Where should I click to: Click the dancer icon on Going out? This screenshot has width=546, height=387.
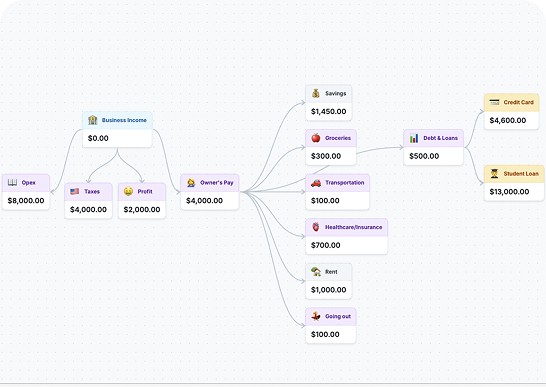[x=316, y=316]
